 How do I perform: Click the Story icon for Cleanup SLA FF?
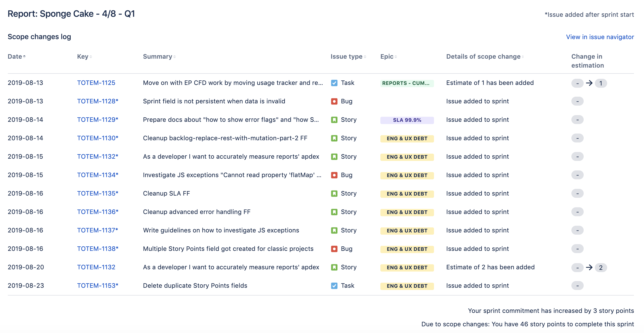point(334,194)
